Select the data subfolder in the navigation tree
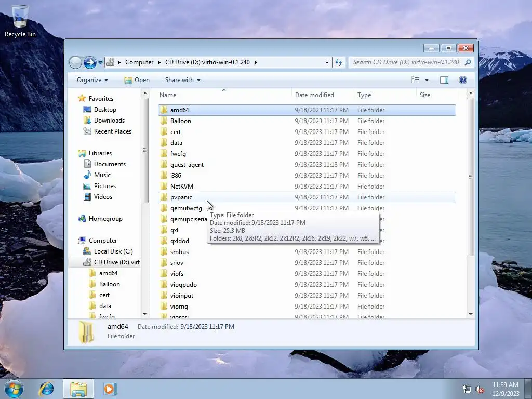Viewport: 532px width, 399px height. pos(105,306)
